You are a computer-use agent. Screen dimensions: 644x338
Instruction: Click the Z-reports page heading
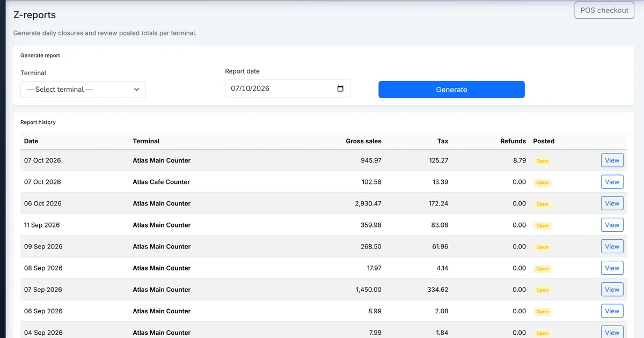[x=34, y=15]
